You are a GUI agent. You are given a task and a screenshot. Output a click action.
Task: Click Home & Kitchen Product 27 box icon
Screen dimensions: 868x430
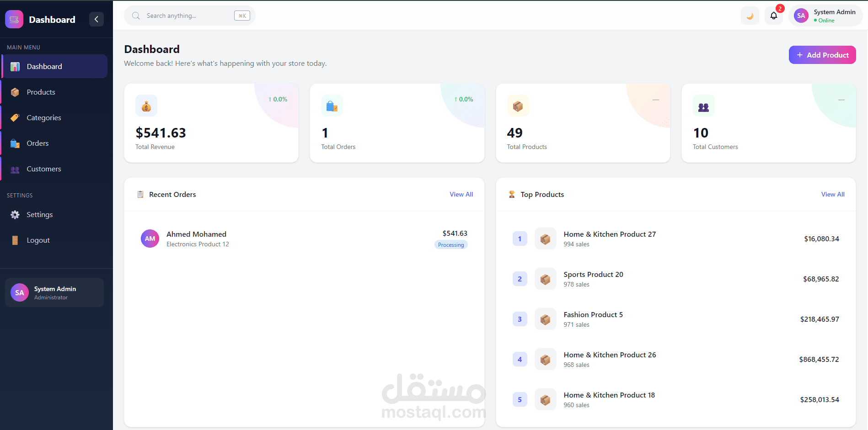click(546, 239)
